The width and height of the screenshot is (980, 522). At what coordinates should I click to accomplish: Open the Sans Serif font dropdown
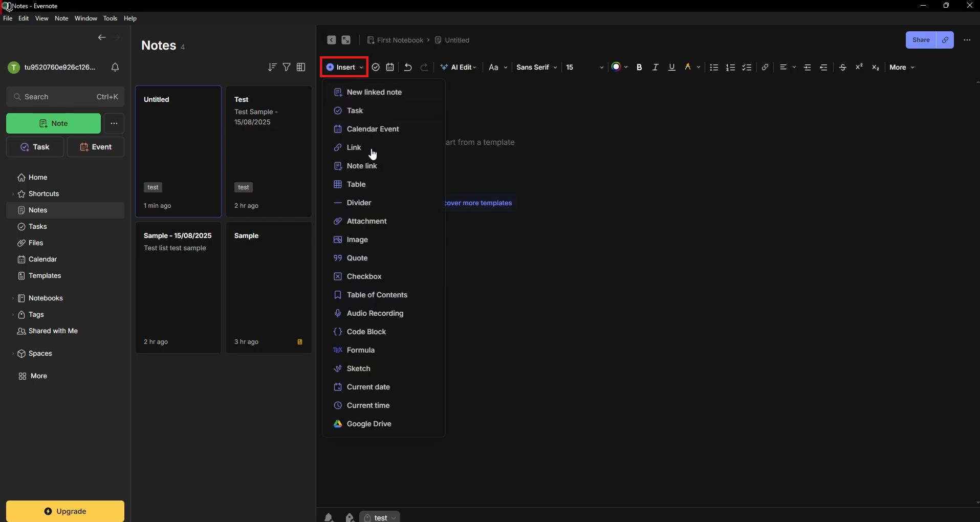537,67
